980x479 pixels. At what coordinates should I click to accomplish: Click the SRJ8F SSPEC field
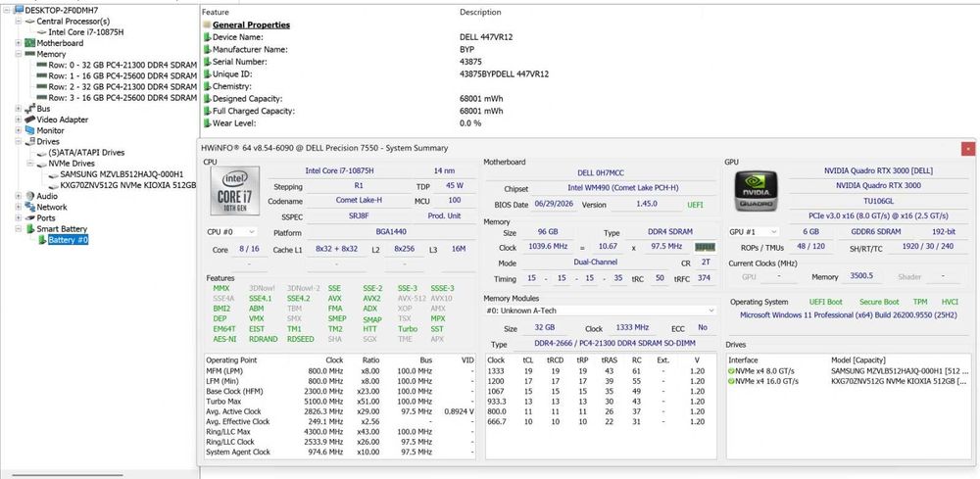(358, 216)
